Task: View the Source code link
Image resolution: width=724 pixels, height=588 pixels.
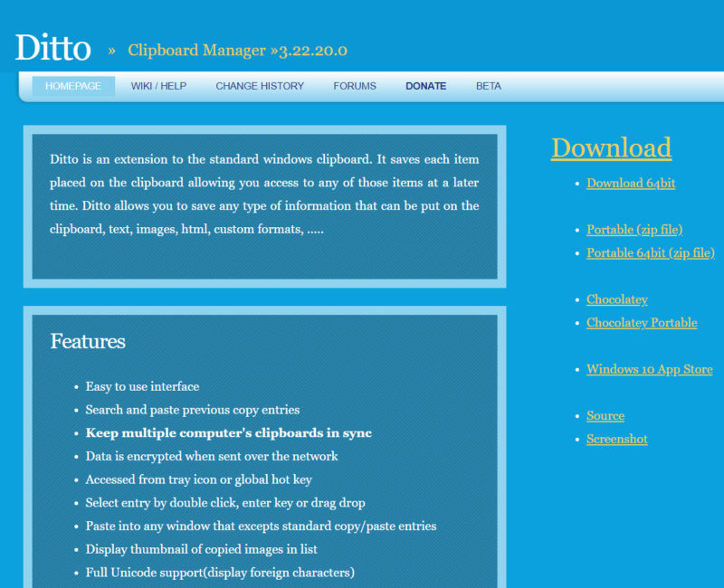Action: [x=605, y=416]
